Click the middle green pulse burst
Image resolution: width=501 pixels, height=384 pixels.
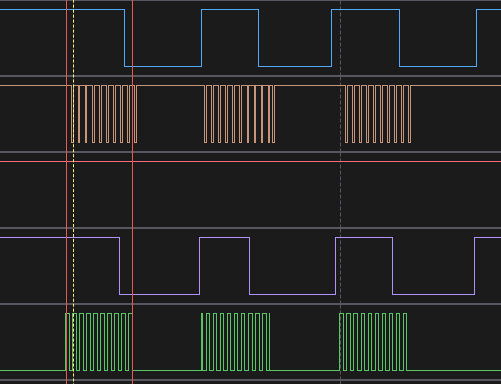pyautogui.click(x=236, y=342)
